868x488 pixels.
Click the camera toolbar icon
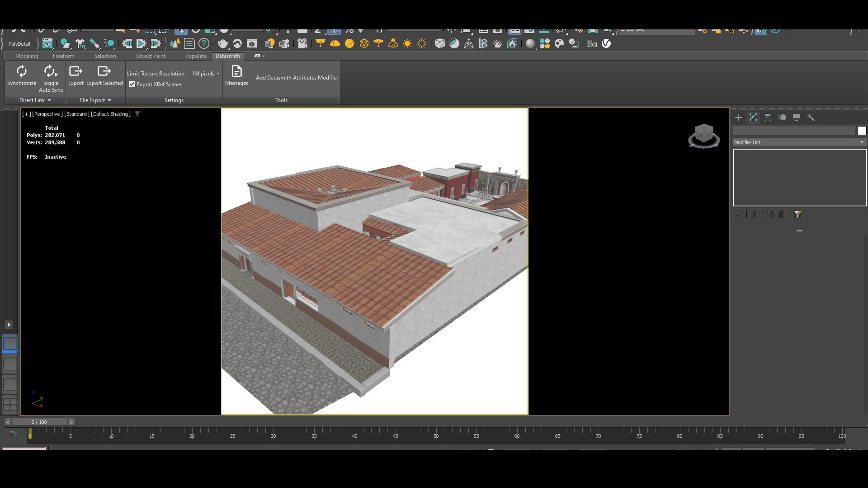click(302, 43)
